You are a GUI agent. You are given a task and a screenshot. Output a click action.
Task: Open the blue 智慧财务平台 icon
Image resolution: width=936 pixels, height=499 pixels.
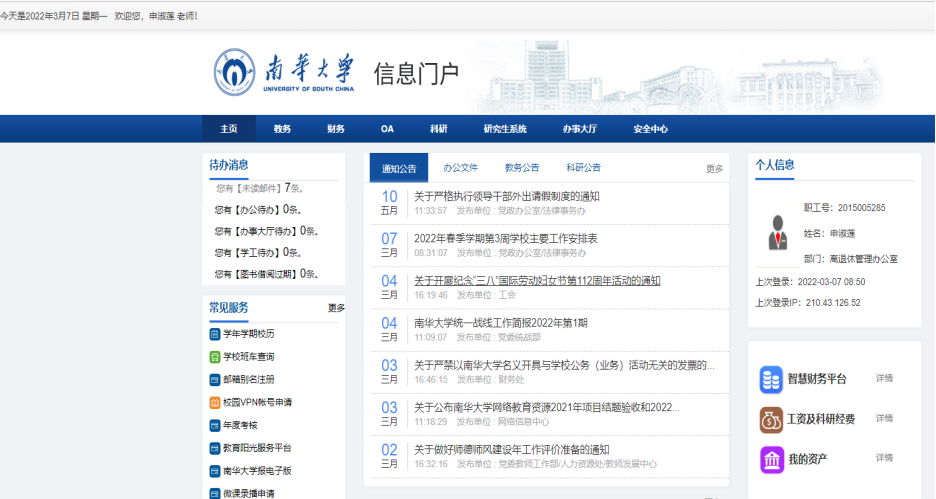pyautogui.click(x=771, y=379)
